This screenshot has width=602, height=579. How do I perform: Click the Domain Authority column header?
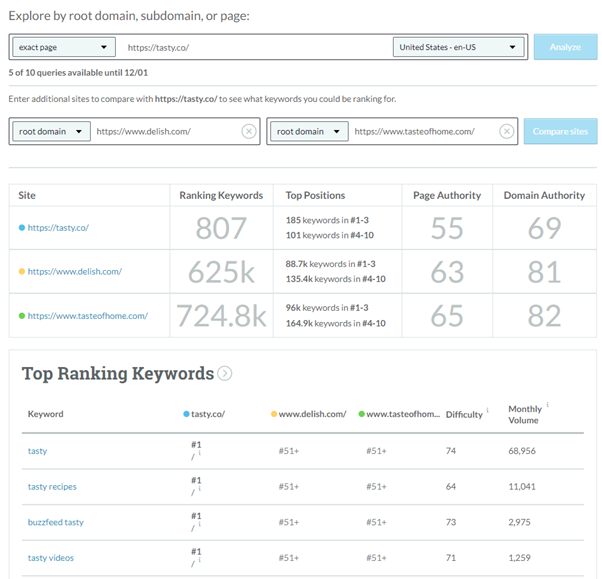pos(544,195)
